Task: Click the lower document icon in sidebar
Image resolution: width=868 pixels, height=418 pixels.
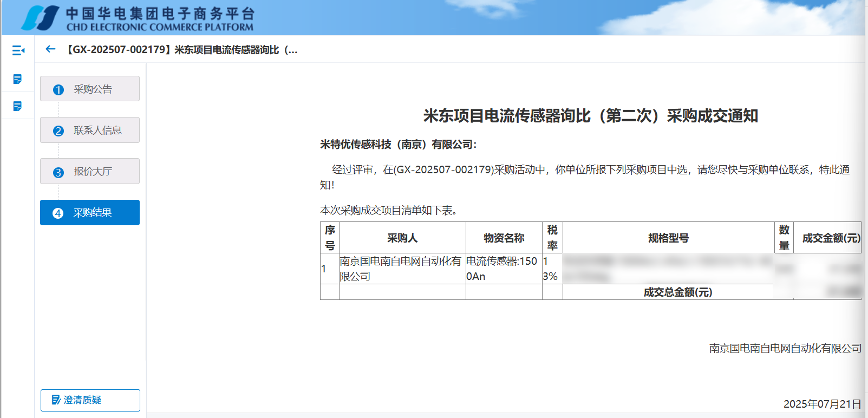Action: (x=17, y=106)
